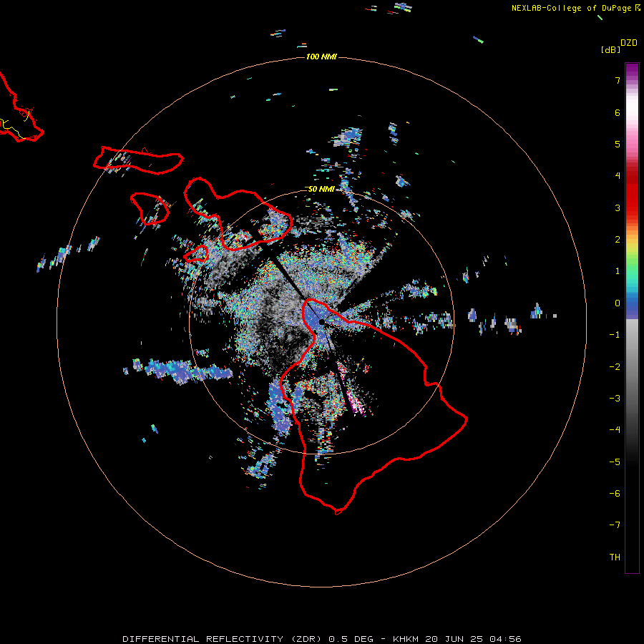Click the -1 value on color scale
The height and width of the screenshot is (644, 644).
pyautogui.click(x=615, y=335)
